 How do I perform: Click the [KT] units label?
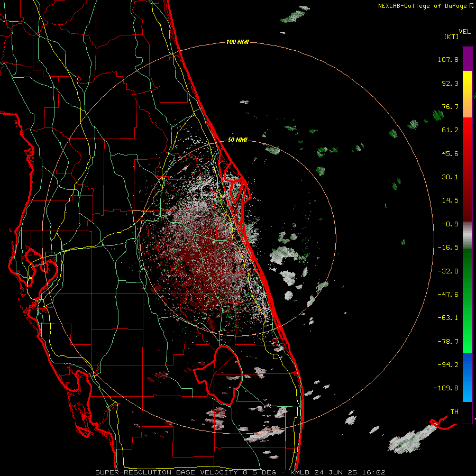452,36
